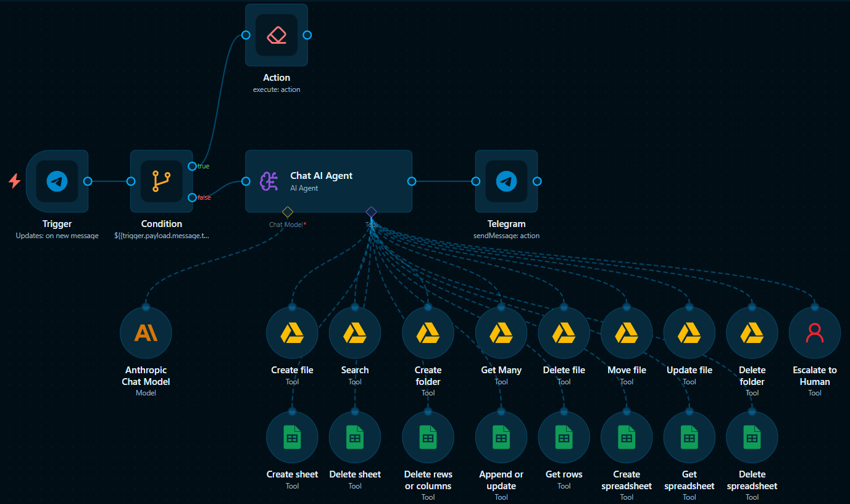Select the Delete file Drive tool
850x504 pixels.
564,333
